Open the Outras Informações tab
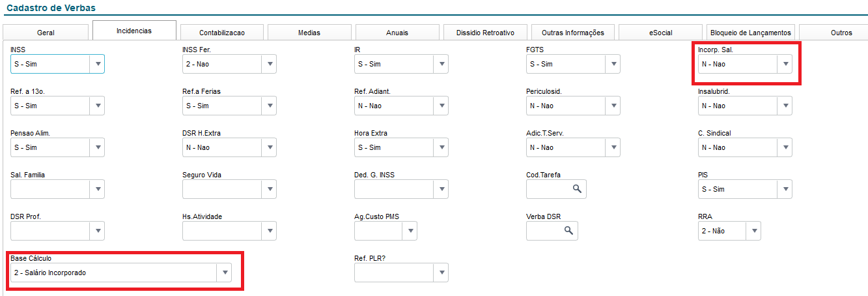Image resolution: width=868 pixels, height=296 pixels. 573,33
